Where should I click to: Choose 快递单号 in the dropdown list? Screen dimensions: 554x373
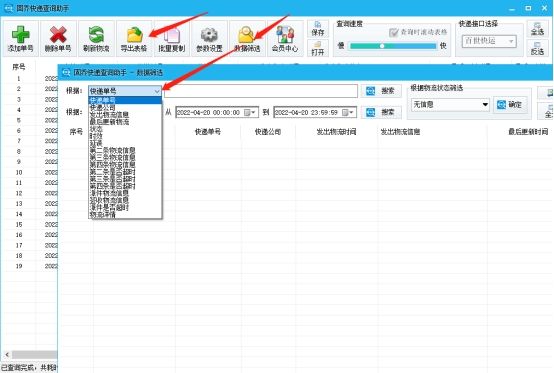coord(125,100)
